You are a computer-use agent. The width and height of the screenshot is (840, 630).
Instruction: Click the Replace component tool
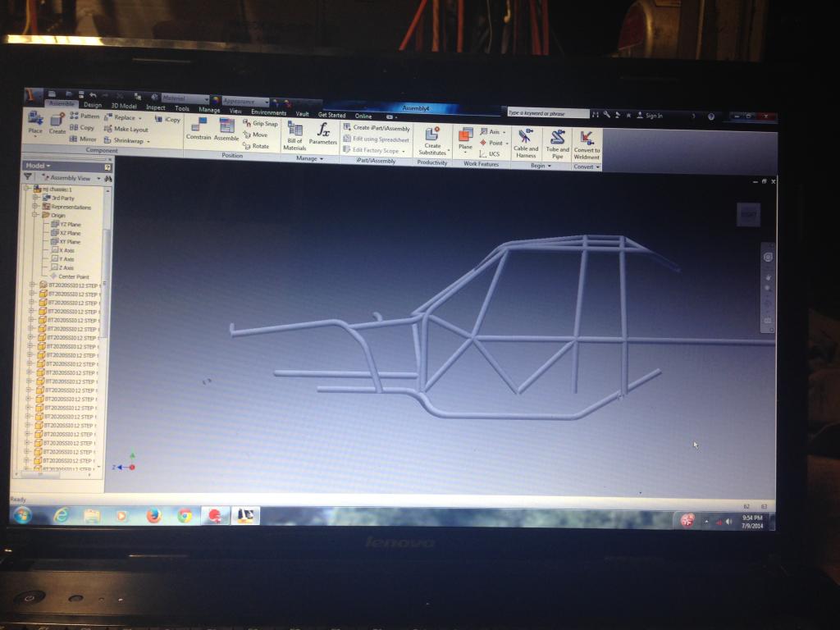tap(123, 117)
